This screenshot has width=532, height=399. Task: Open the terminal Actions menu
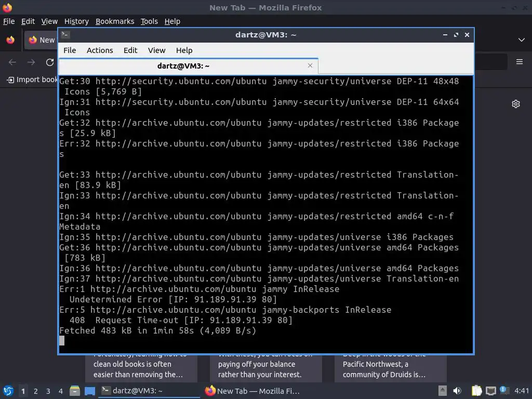[100, 50]
